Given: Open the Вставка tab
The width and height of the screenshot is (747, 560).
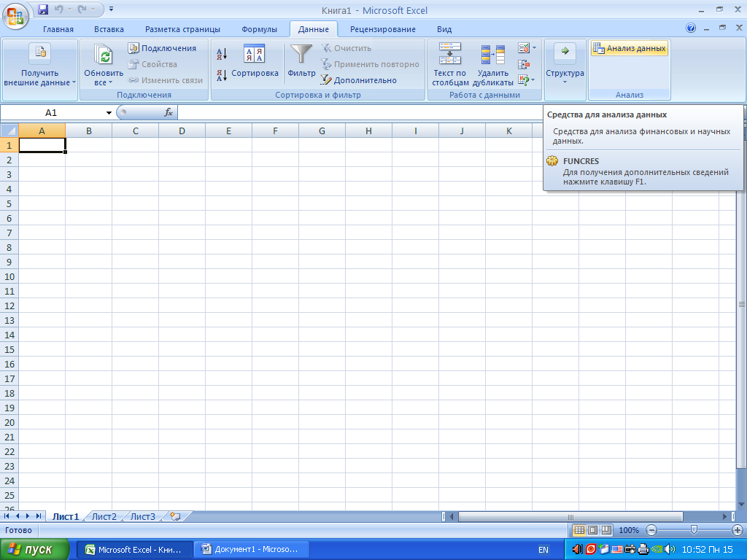Looking at the screenshot, I should (x=109, y=29).
